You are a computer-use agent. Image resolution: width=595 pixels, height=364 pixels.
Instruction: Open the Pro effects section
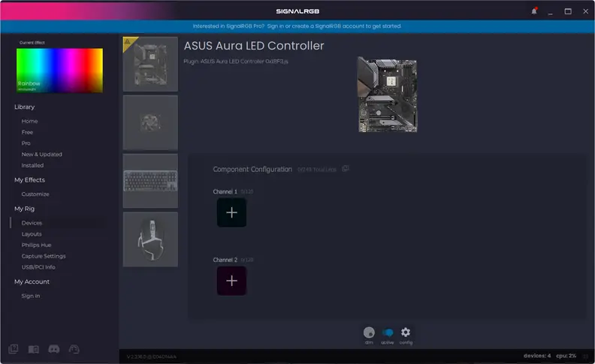point(26,143)
